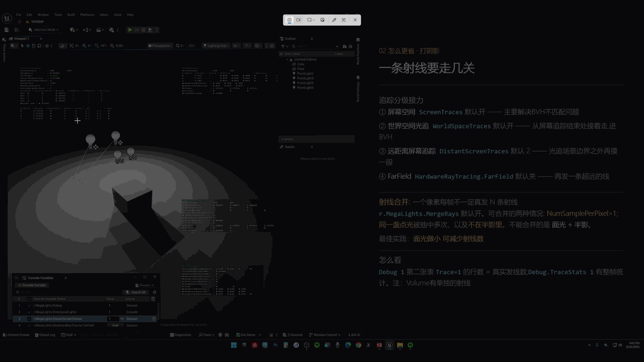Toggle the header checkbox for all console variables
The image size is (644, 362).
29,299
